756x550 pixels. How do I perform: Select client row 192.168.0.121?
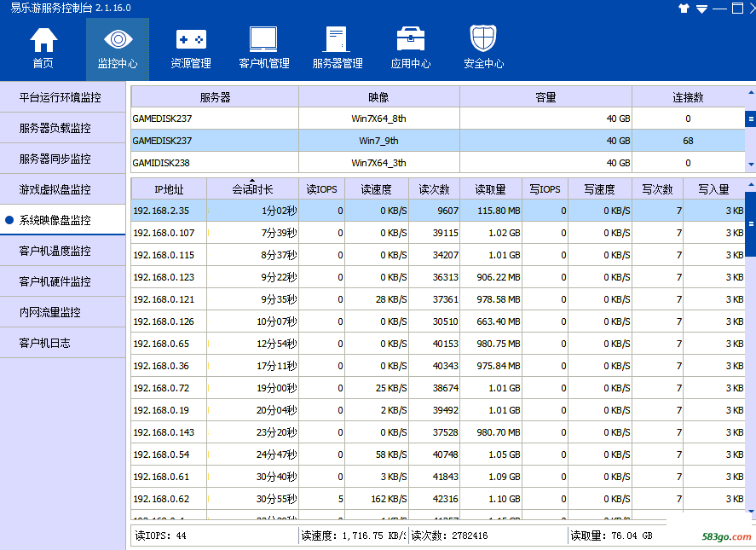(438, 299)
